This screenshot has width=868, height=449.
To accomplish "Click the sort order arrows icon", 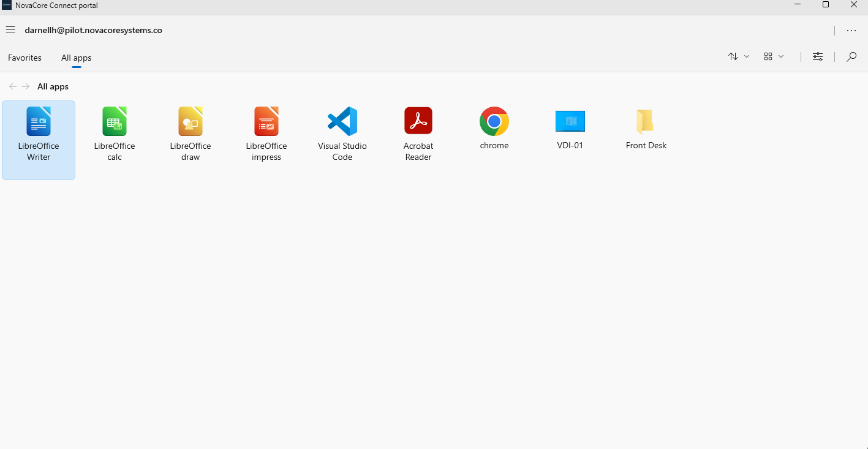I will pos(733,56).
